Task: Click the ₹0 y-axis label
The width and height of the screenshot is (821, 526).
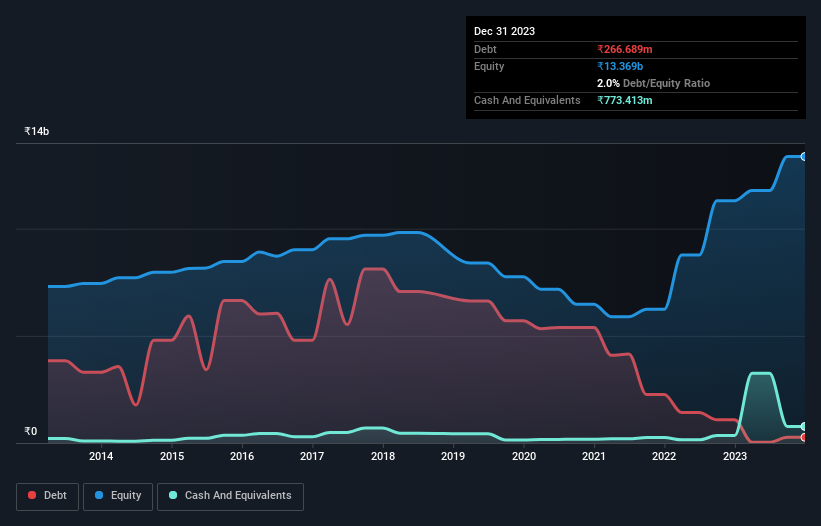Action: (x=31, y=431)
